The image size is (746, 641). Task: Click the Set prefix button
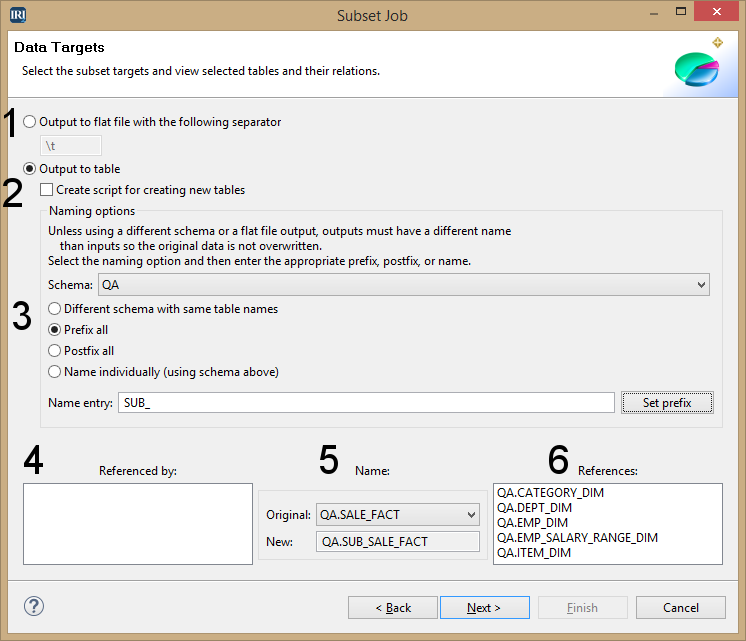click(667, 403)
